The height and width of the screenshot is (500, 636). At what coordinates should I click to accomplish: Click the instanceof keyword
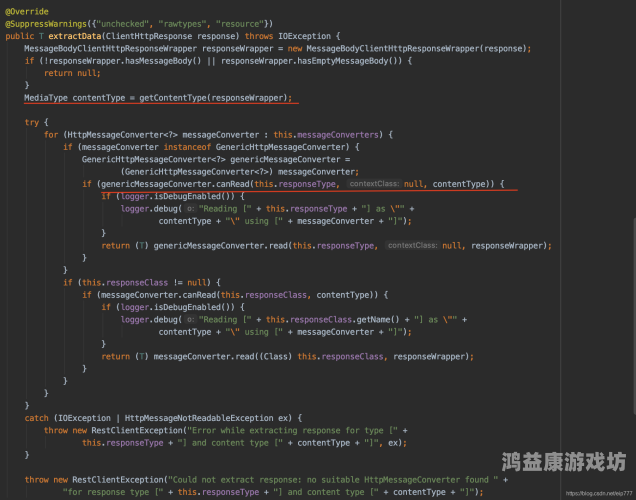(187, 147)
